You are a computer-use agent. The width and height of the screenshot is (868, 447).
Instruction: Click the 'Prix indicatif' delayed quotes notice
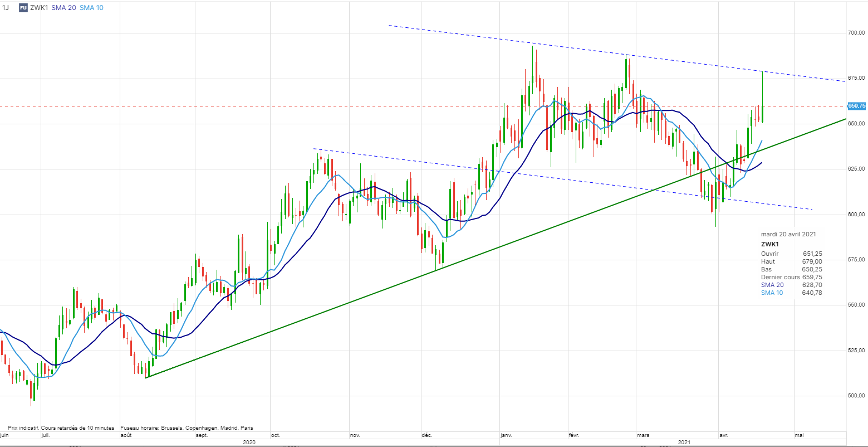coord(61,428)
